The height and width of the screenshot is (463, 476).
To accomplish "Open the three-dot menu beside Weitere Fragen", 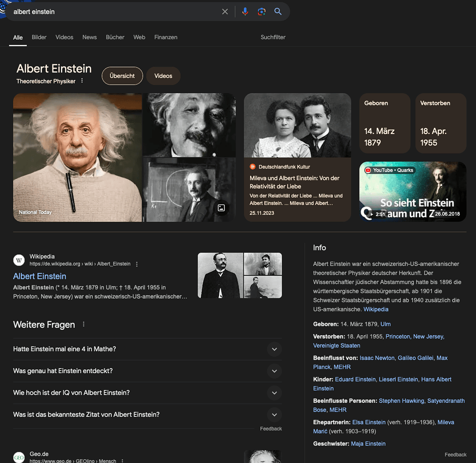I will (84, 325).
